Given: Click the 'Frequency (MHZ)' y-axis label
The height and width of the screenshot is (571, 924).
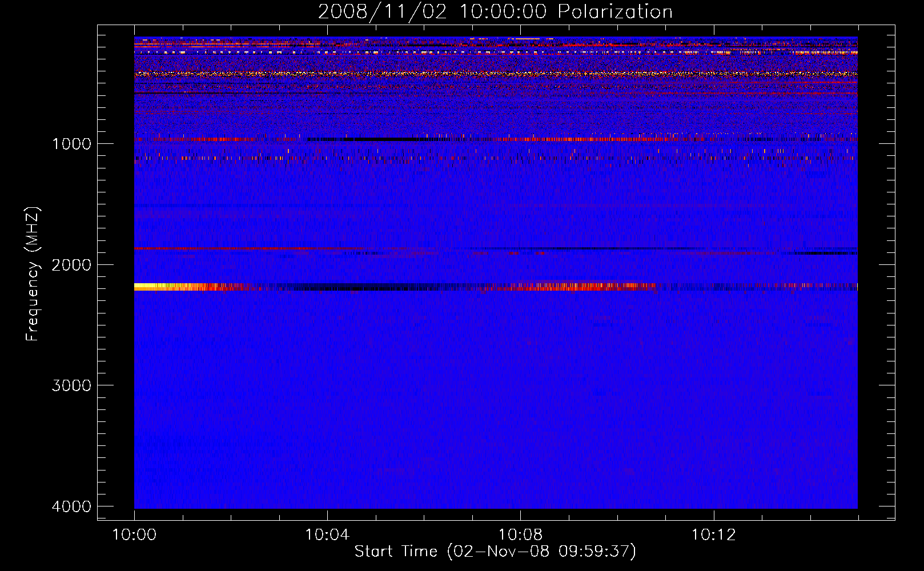Looking at the screenshot, I should [33, 274].
